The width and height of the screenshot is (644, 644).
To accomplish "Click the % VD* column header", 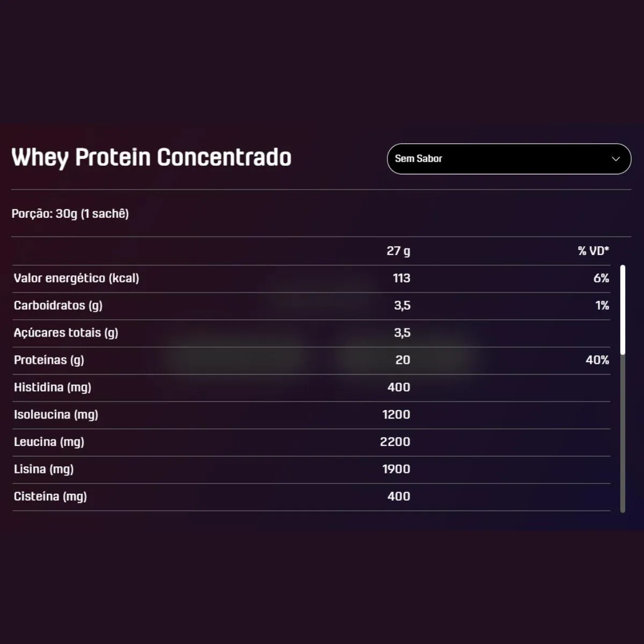I will (x=593, y=251).
